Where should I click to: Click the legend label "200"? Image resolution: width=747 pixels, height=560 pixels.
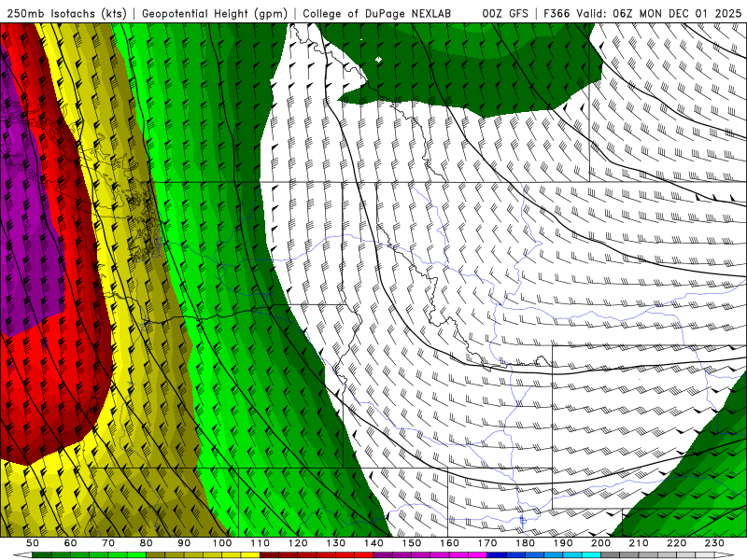pyautogui.click(x=600, y=543)
